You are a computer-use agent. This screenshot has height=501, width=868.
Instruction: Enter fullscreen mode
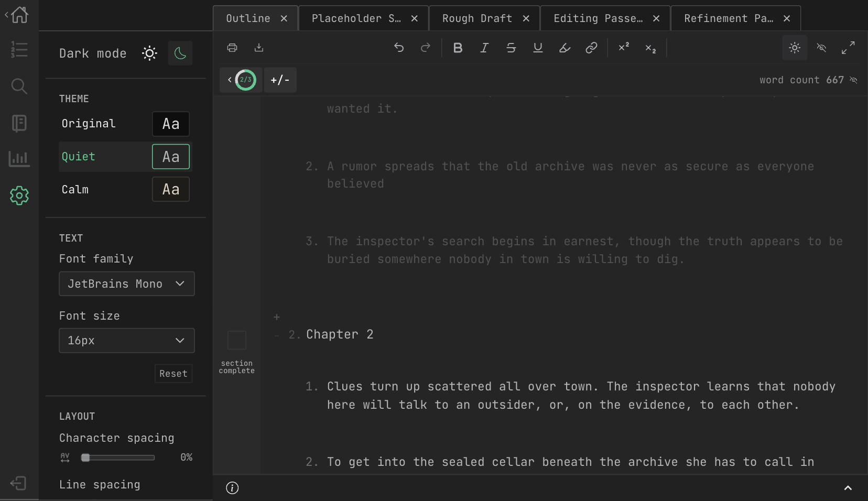click(848, 48)
